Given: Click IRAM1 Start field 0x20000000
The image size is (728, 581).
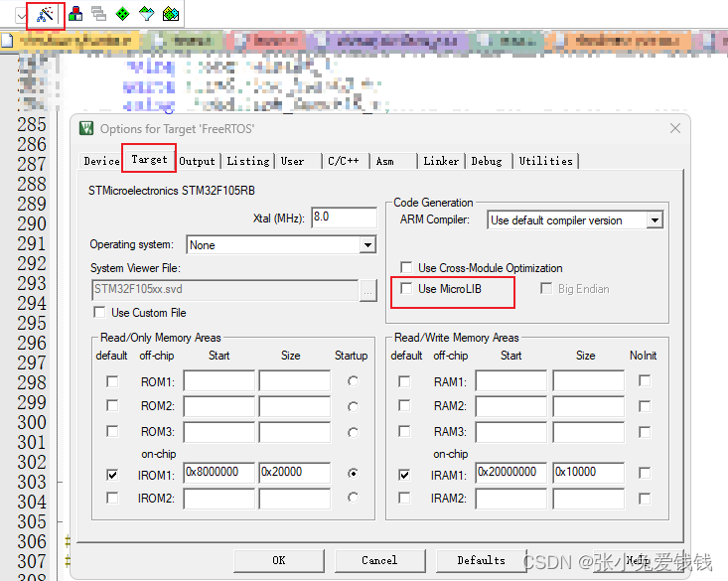Looking at the screenshot, I should pyautogui.click(x=511, y=473).
